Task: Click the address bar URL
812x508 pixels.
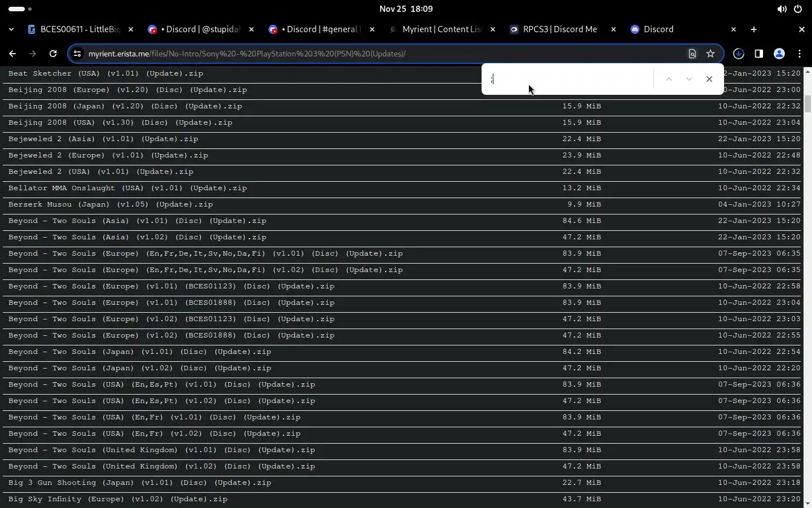Action: pos(247,54)
